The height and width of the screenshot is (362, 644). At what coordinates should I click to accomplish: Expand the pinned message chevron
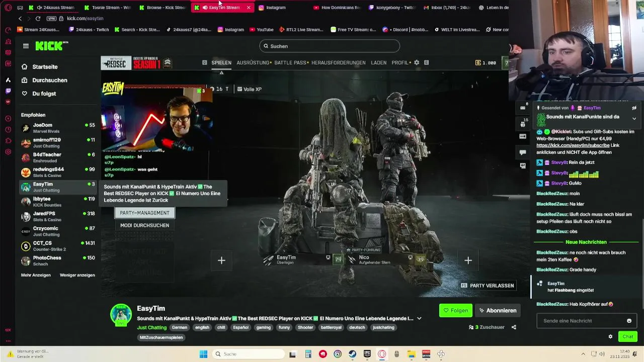tap(634, 119)
